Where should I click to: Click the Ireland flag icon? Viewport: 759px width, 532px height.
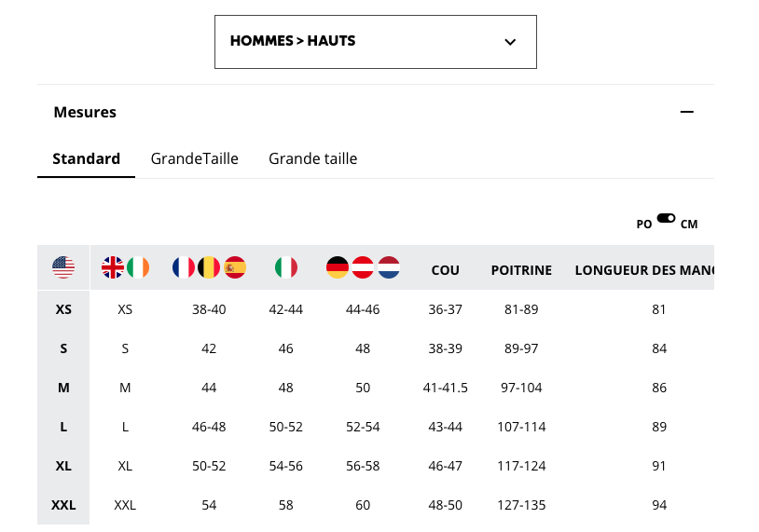(x=138, y=267)
